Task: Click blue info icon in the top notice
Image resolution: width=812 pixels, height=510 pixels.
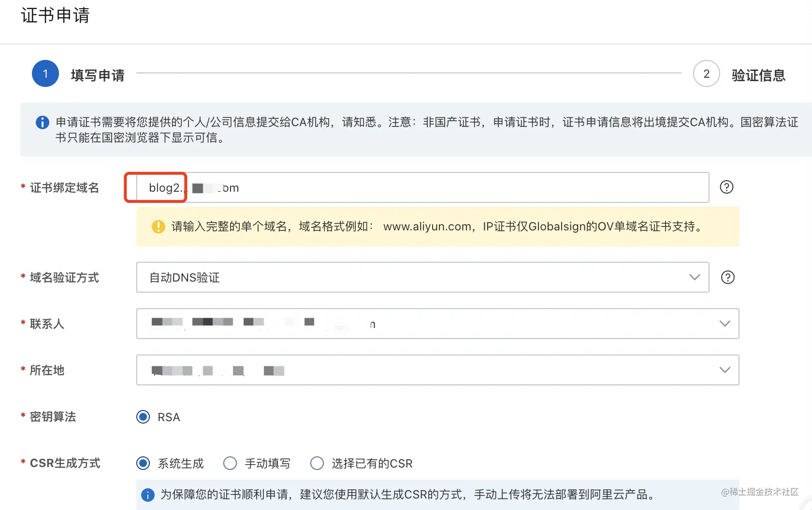Action: tap(43, 123)
